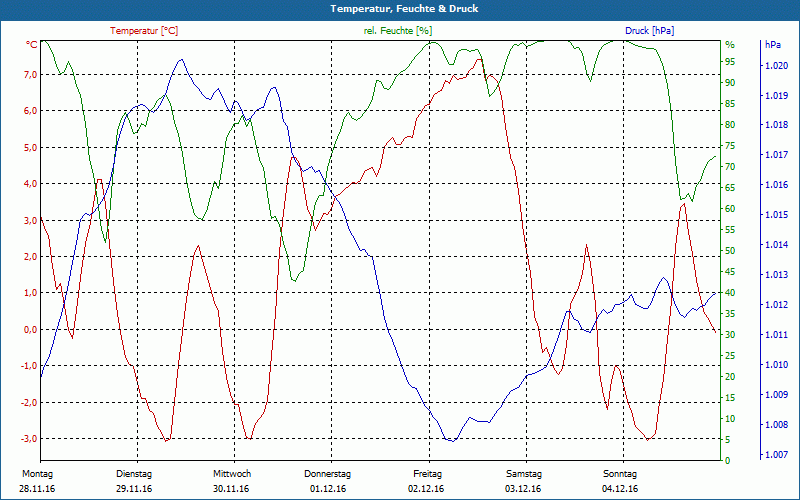Screen dimensions: 800x500
Task: Click the '50' humidity axis value
Action: 730,251
